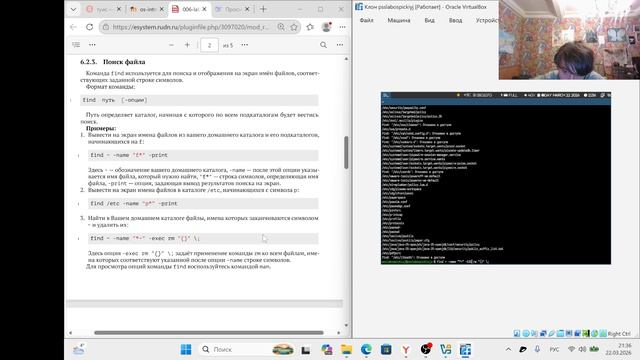Open the PDF toolbar's left more-options menu
The width and height of the screenshot is (640, 360).
click(x=92, y=45)
